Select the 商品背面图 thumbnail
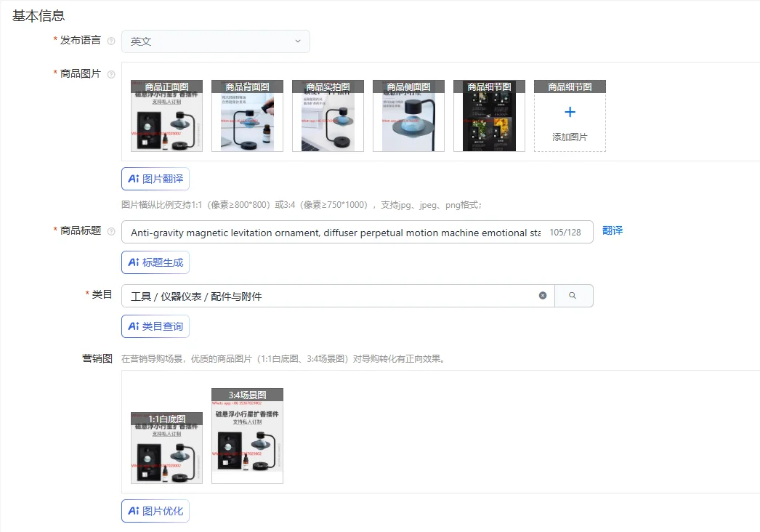This screenshot has height=532, width=760. tap(247, 116)
